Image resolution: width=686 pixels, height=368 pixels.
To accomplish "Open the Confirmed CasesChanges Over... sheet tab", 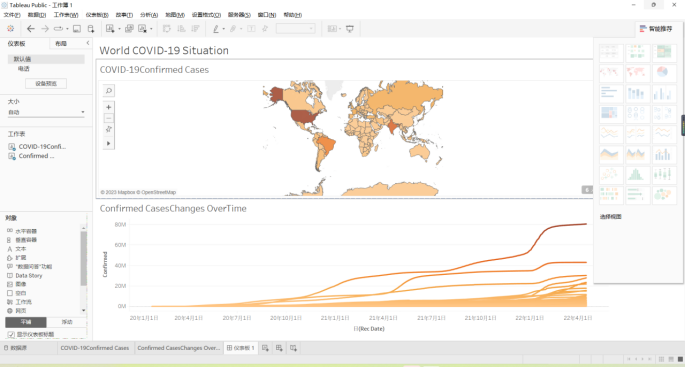I will point(178,348).
